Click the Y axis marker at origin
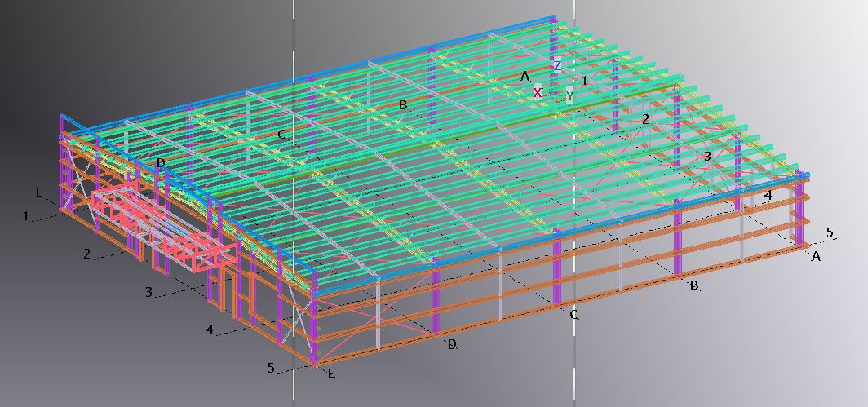 [x=569, y=95]
